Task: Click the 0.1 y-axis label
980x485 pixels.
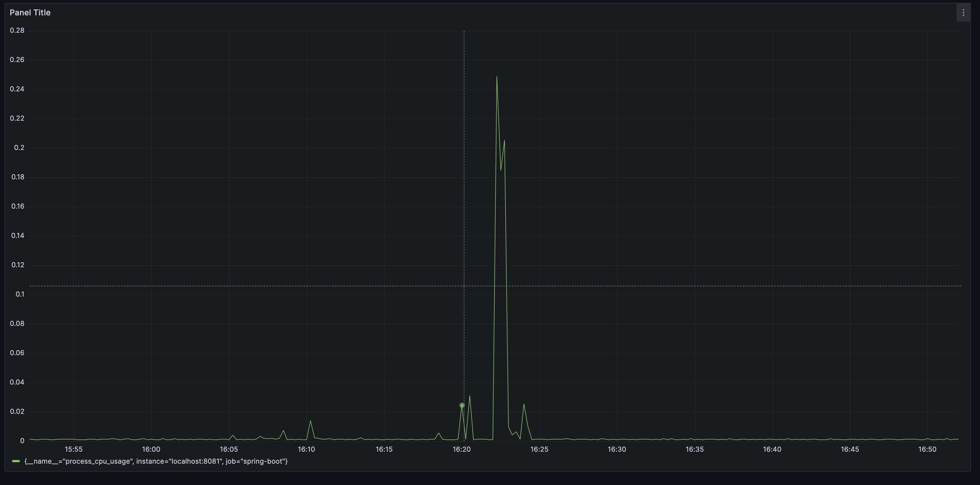Action: (20, 294)
